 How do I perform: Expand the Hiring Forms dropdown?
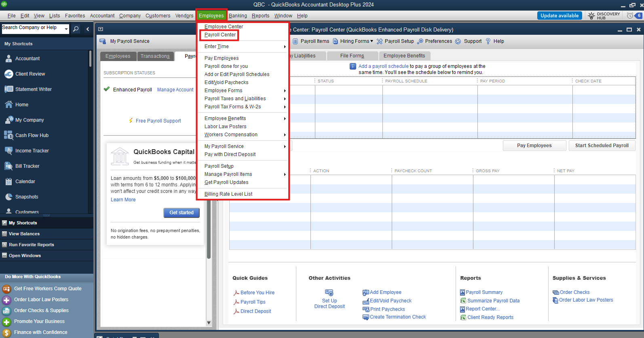(x=372, y=41)
